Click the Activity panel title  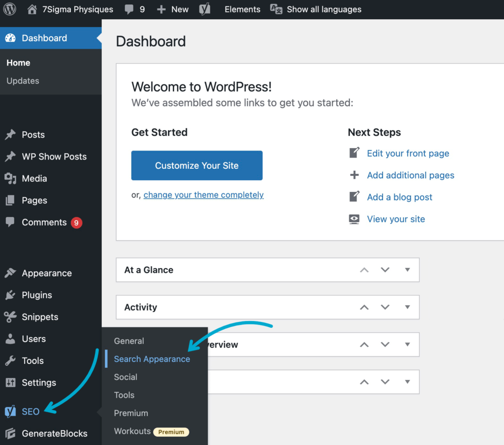coord(140,307)
